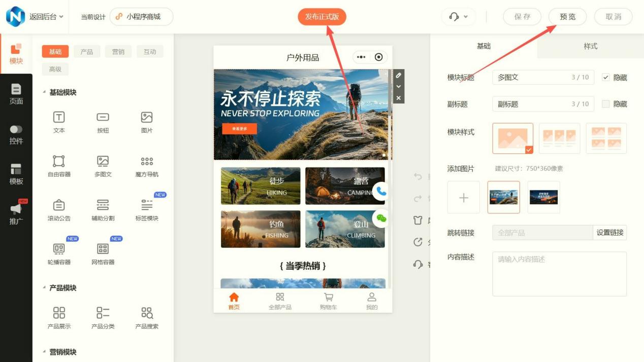Screen dimensions: 644x362
Task: Expand the customer service headset dropdown
Action: pyautogui.click(x=458, y=17)
